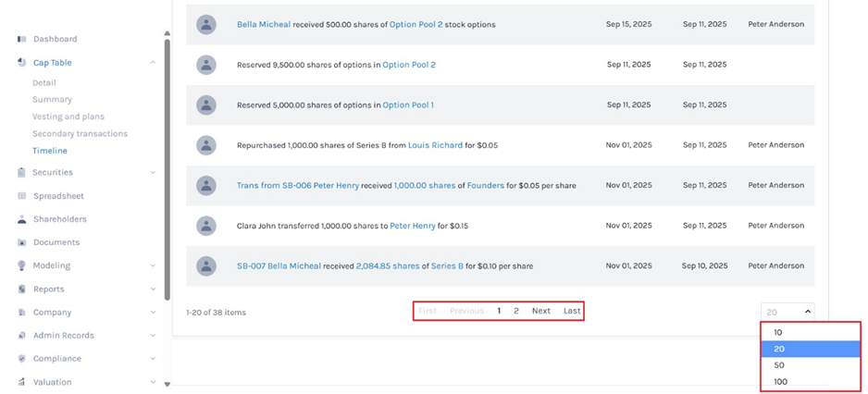Expand the Reports menu chevron
Viewport: 868px width, 394px height.
(153, 289)
